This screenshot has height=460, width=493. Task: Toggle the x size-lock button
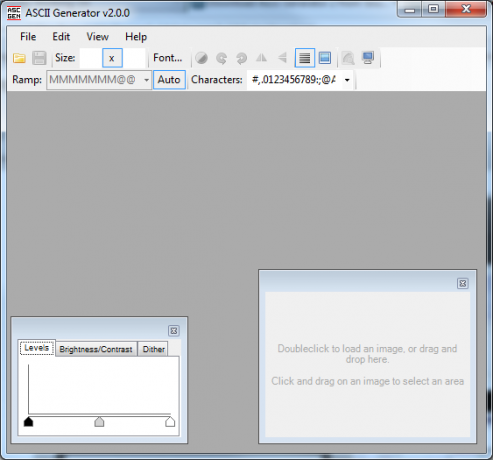click(x=112, y=58)
